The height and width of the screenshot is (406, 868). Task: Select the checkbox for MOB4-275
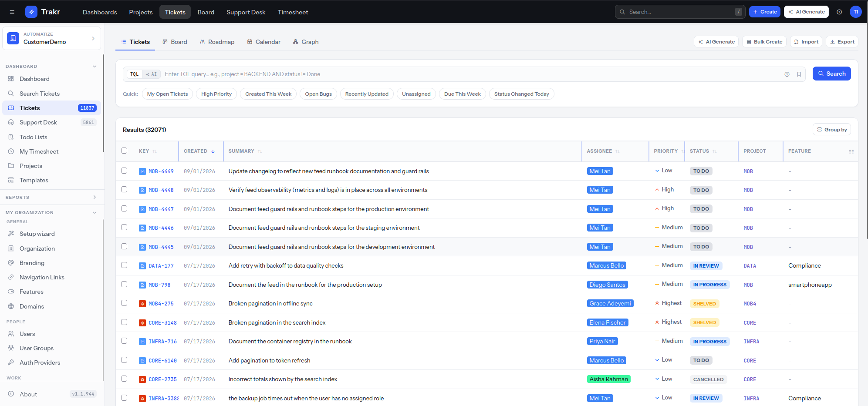tap(124, 303)
